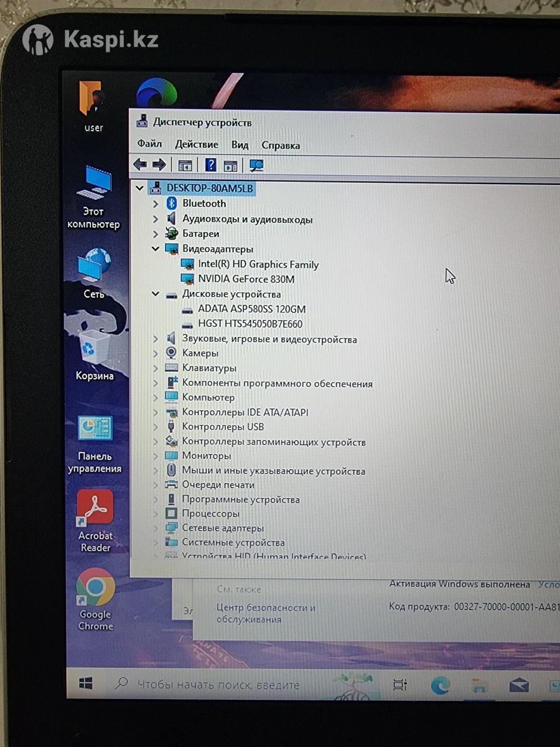The width and height of the screenshot is (560, 747).
Task: Click the Диспетчер устройств window title
Action: 202,122
